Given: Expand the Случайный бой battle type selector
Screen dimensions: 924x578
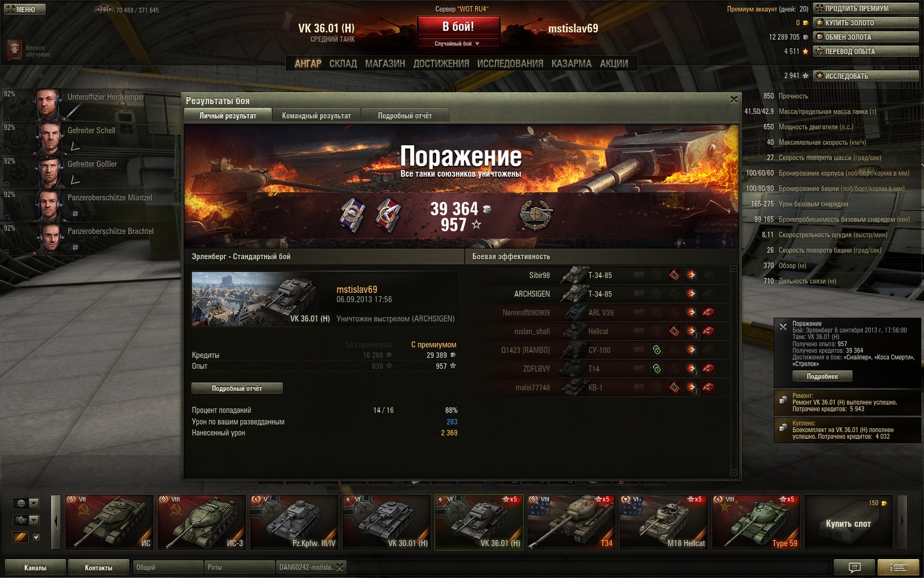Looking at the screenshot, I should pyautogui.click(x=458, y=43).
